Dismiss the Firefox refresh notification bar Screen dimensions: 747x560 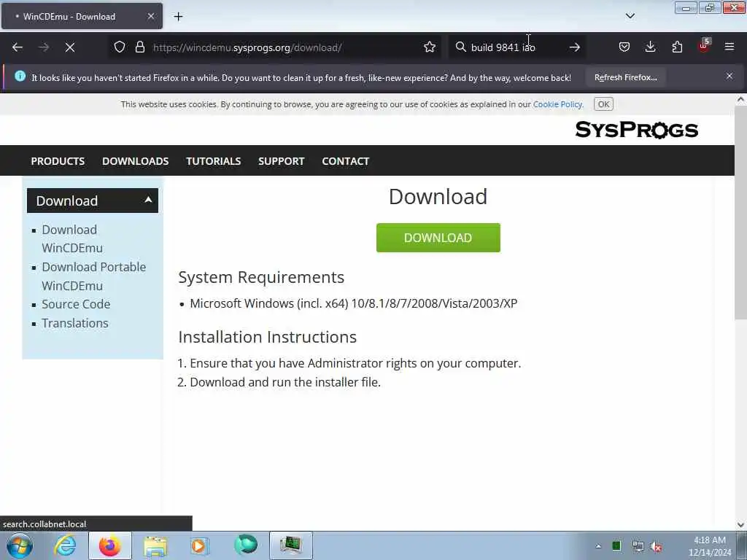(x=729, y=76)
